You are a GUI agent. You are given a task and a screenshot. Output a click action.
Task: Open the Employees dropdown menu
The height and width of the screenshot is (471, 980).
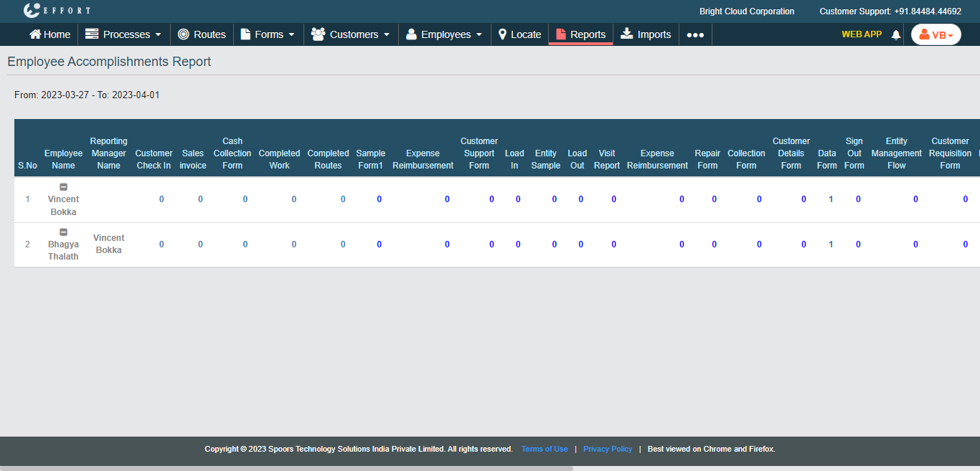coord(444,34)
